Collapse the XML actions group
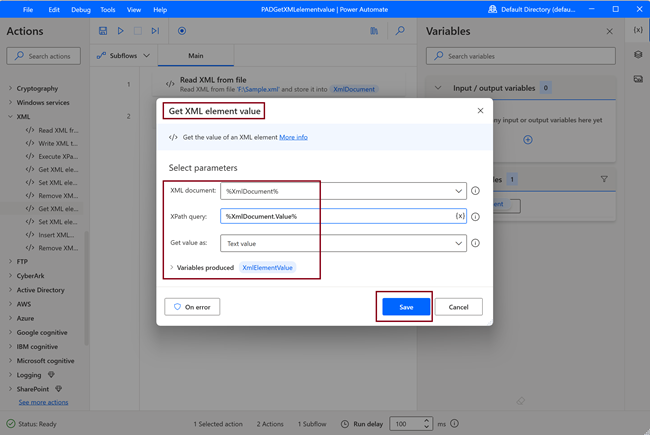The image size is (650, 435). pos(10,117)
